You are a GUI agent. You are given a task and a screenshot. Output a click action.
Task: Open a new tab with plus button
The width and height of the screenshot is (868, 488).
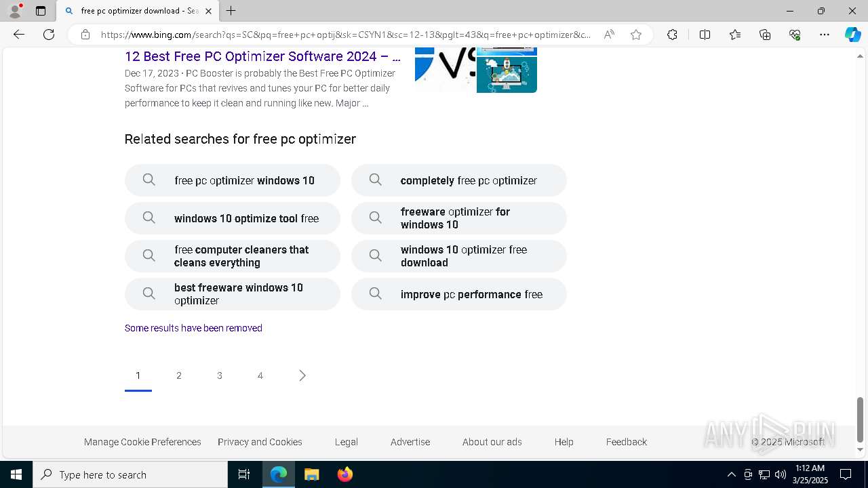[x=231, y=11]
